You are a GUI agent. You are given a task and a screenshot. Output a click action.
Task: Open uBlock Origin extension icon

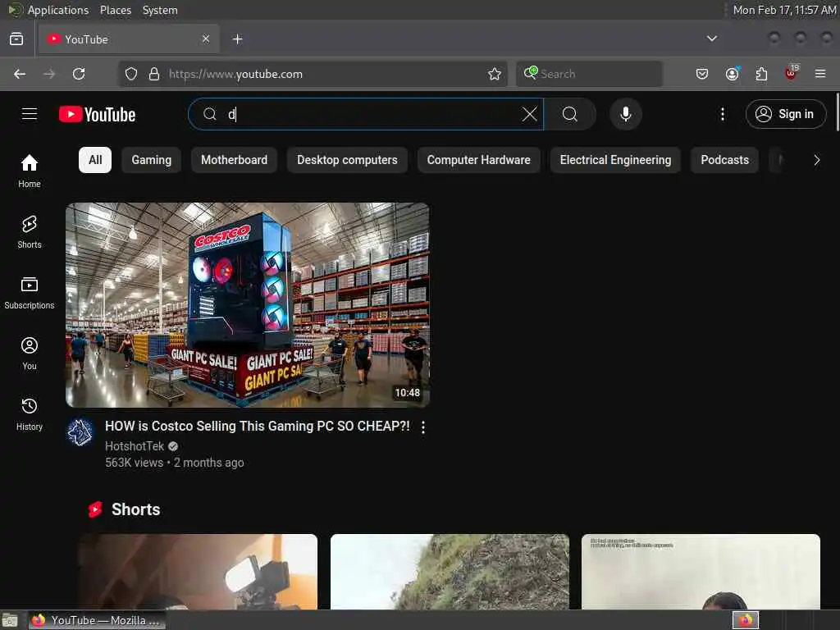(x=792, y=73)
